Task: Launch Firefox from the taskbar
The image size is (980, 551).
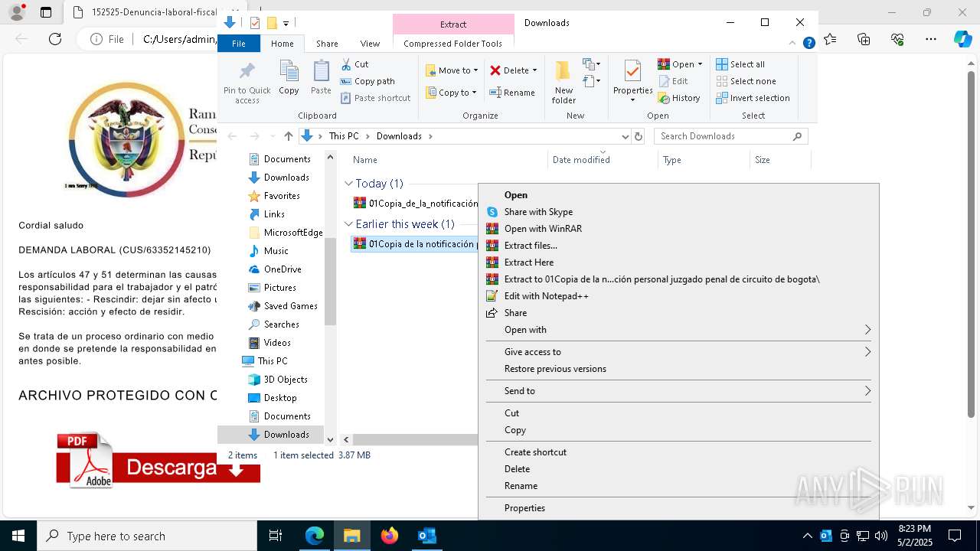Action: coord(390,536)
